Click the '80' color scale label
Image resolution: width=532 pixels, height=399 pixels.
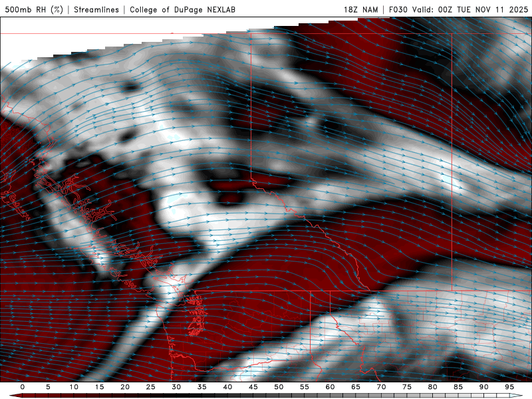coord(432,387)
